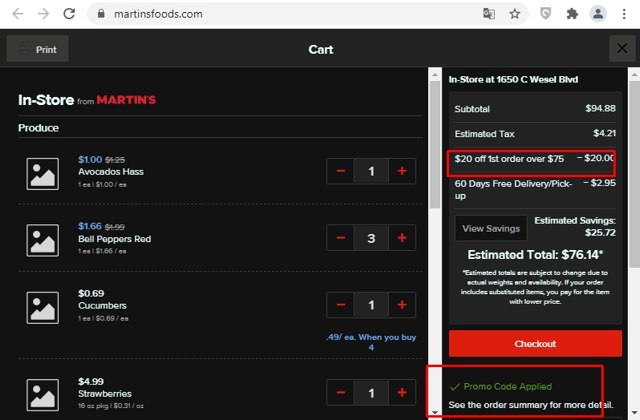Increase Cucumbers quantity
This screenshot has height=420, width=640.
(x=402, y=305)
